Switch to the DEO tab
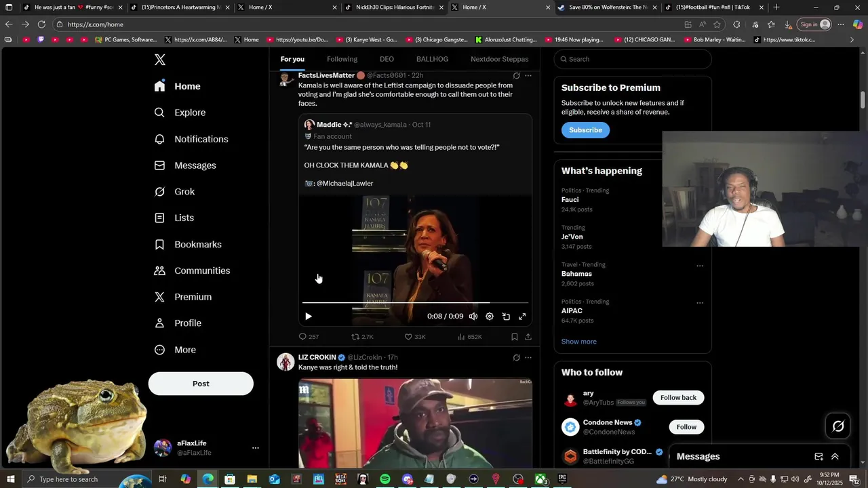The image size is (868, 488). pyautogui.click(x=387, y=59)
